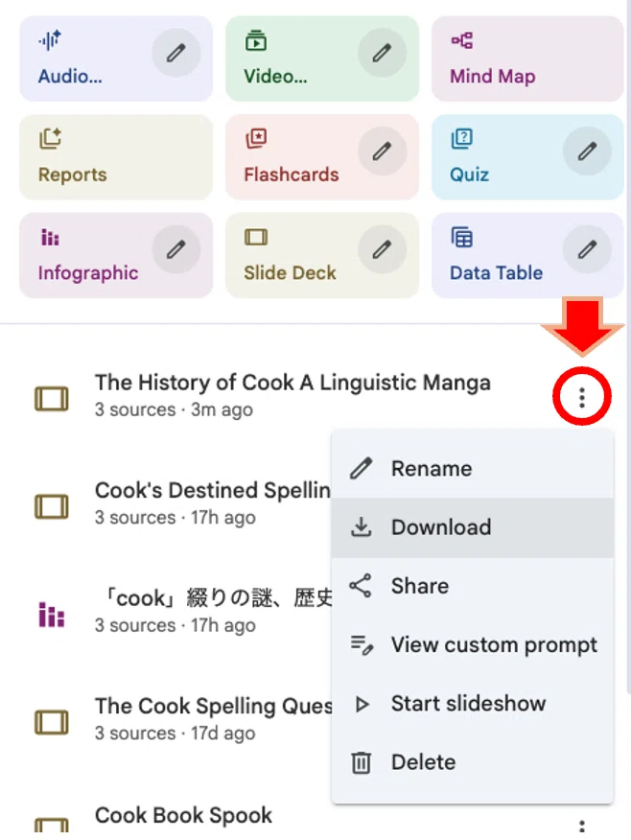
Task: Open the 「cook」 infographic item
Action: (214, 597)
